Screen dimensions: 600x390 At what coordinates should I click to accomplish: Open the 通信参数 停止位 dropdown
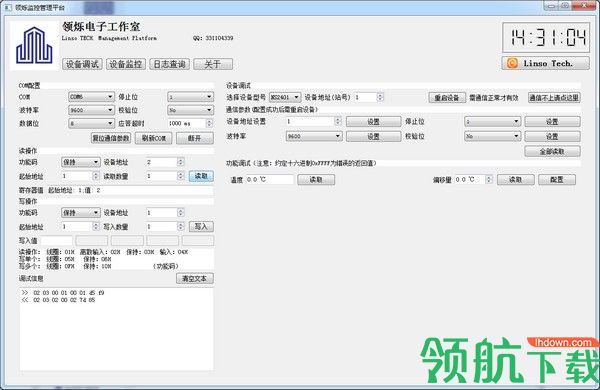(x=492, y=122)
